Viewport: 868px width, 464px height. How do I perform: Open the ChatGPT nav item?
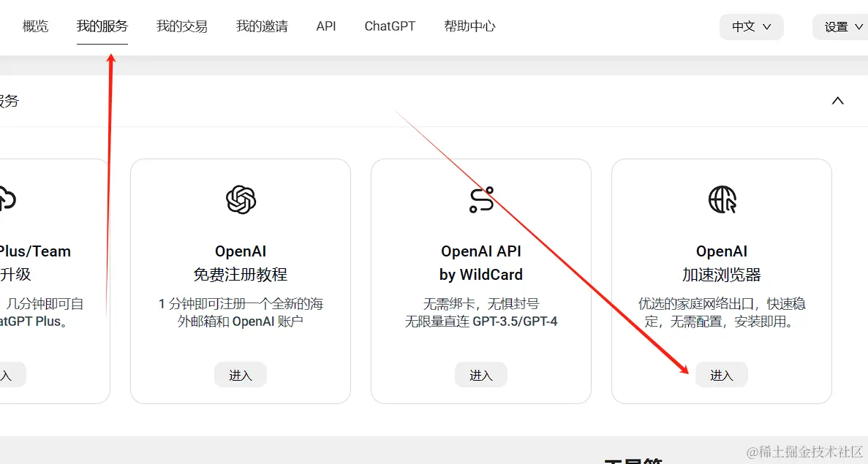(390, 26)
